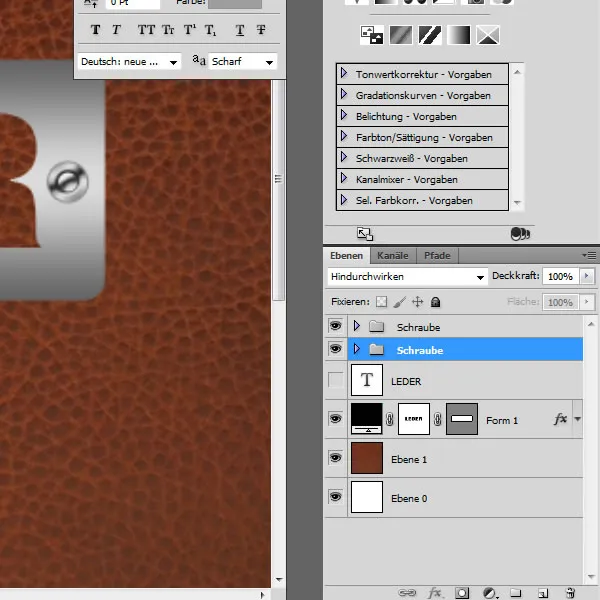Click the lock all padlock icon
The width and height of the screenshot is (600, 600).
436,302
